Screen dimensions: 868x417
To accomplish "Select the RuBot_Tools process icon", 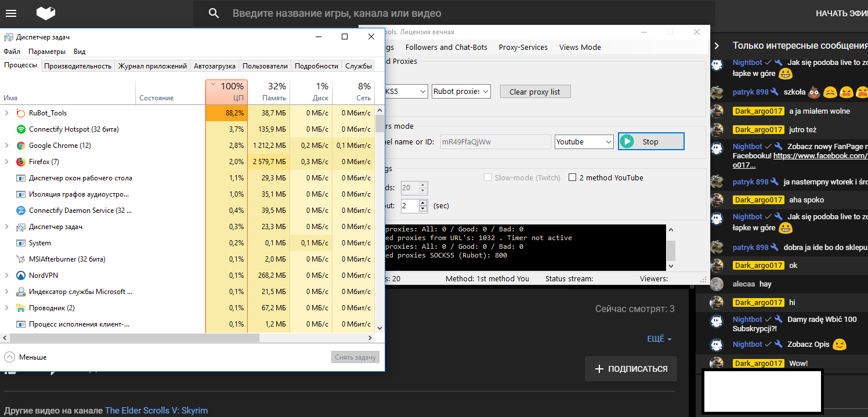I will point(21,113).
